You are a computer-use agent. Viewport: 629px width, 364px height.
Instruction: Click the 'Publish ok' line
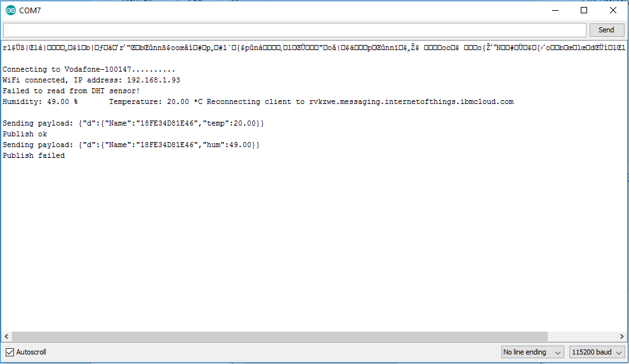[x=25, y=134]
